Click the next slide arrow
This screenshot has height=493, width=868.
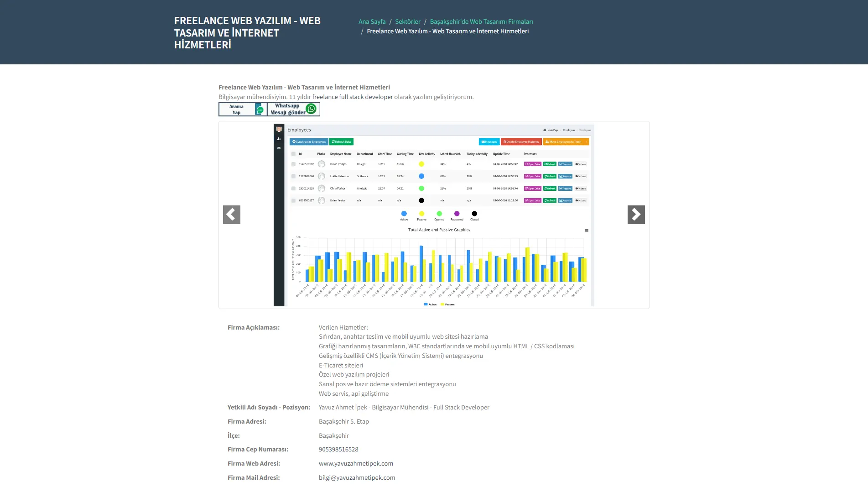click(636, 215)
